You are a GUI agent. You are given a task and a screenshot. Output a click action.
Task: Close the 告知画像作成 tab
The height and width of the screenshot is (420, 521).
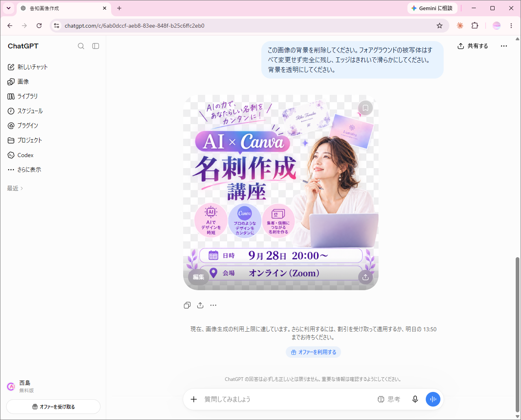click(x=105, y=8)
